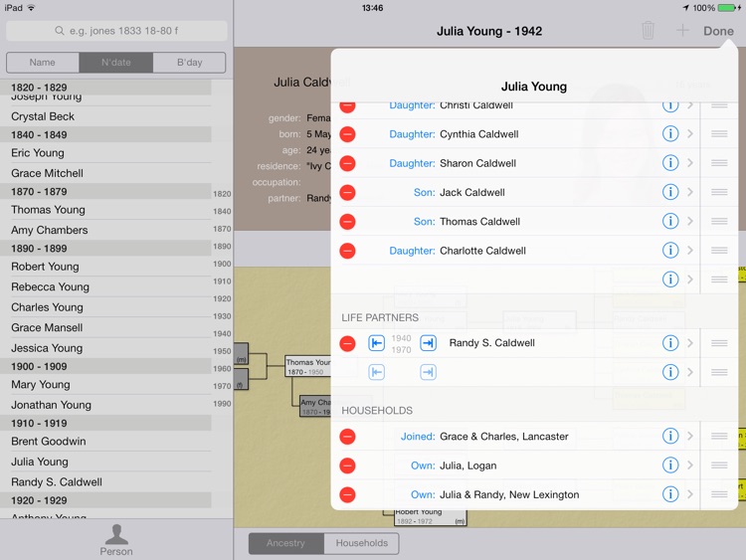Open Julia, Logan household chevron

point(690,466)
